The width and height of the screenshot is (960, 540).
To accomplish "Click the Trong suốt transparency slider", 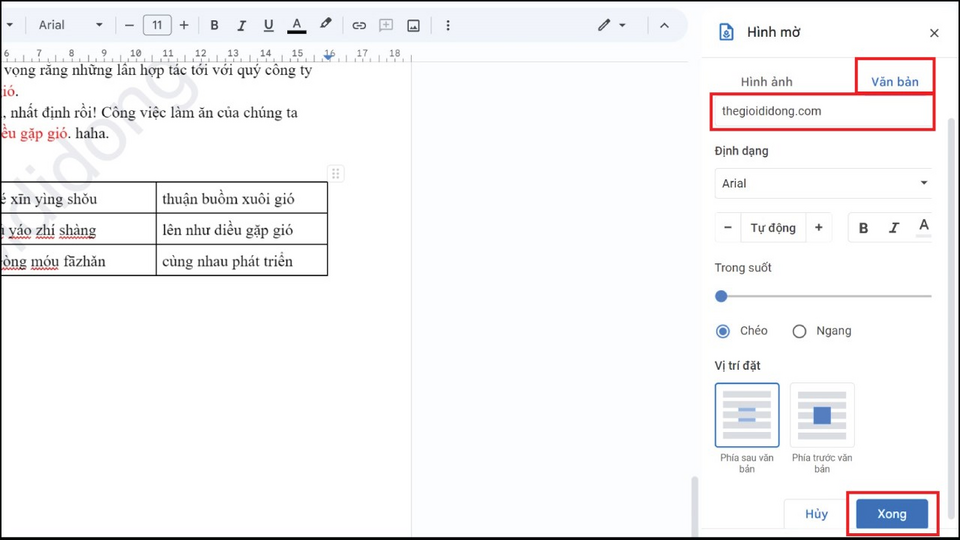I will [824, 296].
